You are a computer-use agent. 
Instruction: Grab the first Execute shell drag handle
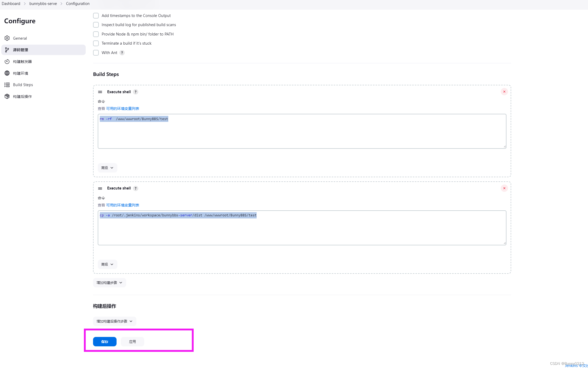(100, 92)
